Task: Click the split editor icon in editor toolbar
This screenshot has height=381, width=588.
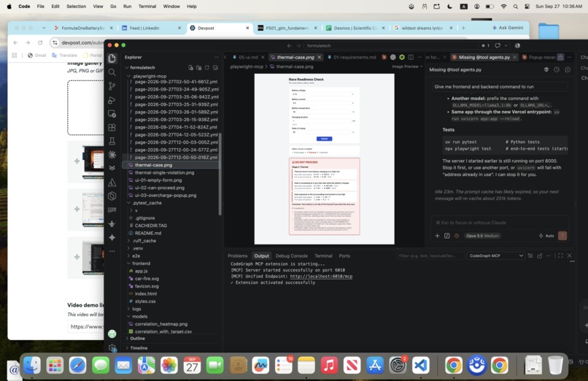Action: [411, 57]
